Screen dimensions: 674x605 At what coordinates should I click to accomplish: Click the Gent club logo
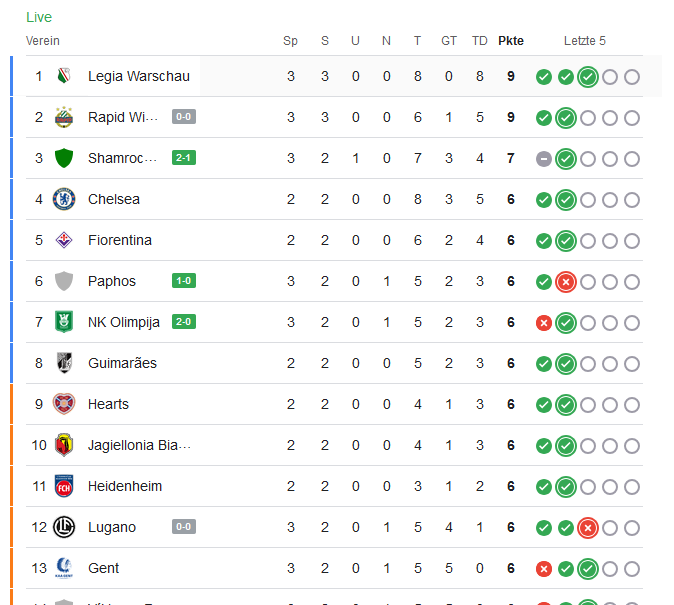pos(64,568)
